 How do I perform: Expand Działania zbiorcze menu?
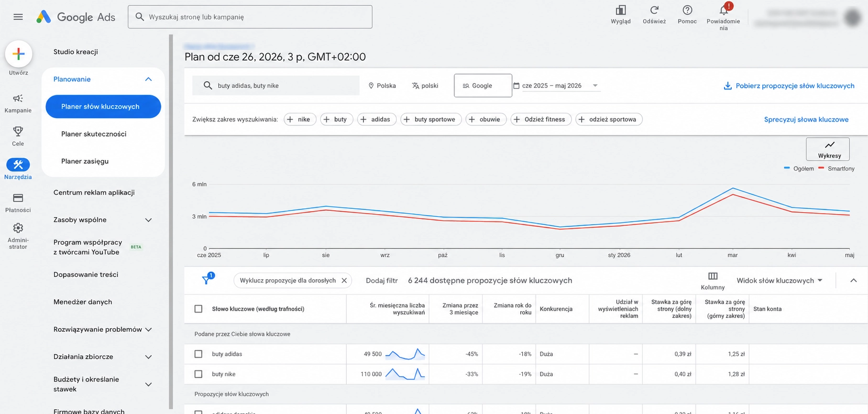pos(148,357)
